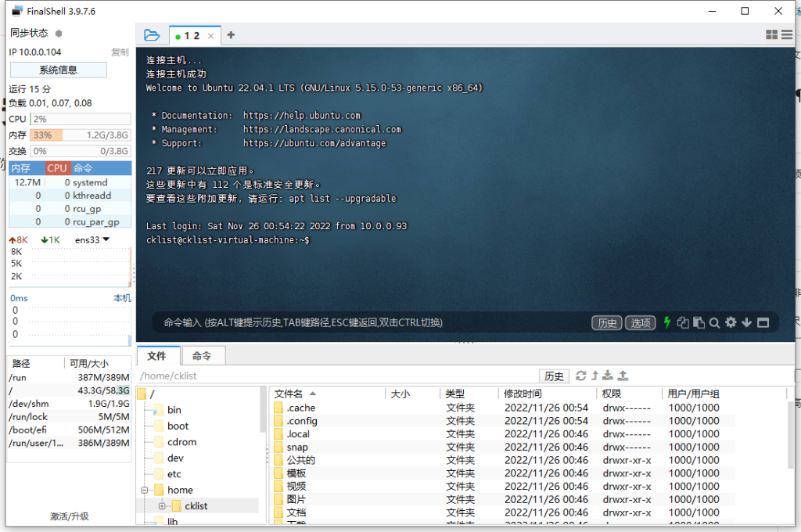The image size is (801, 532).
Task: Sort processes by CPU column
Action: click(57, 168)
